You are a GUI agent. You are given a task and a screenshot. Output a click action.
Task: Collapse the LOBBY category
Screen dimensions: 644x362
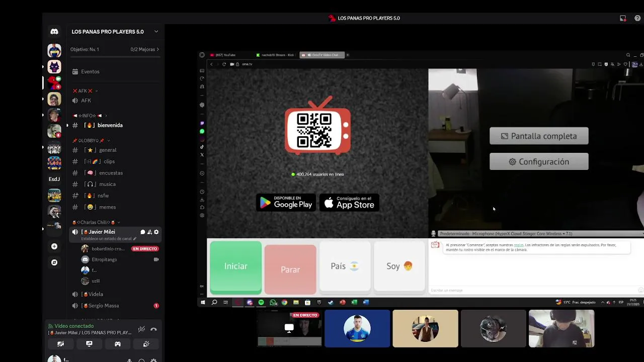pos(91,141)
